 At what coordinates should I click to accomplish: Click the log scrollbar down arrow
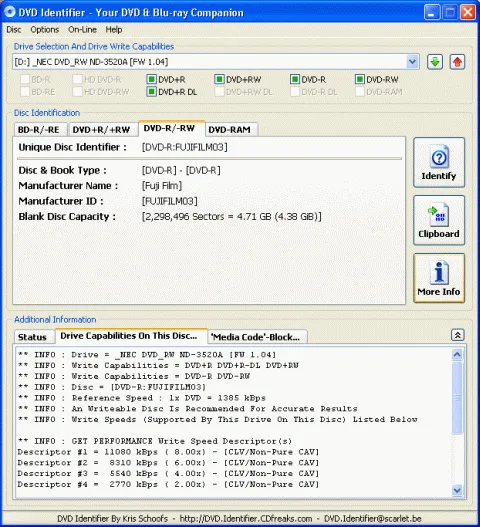click(x=457, y=490)
